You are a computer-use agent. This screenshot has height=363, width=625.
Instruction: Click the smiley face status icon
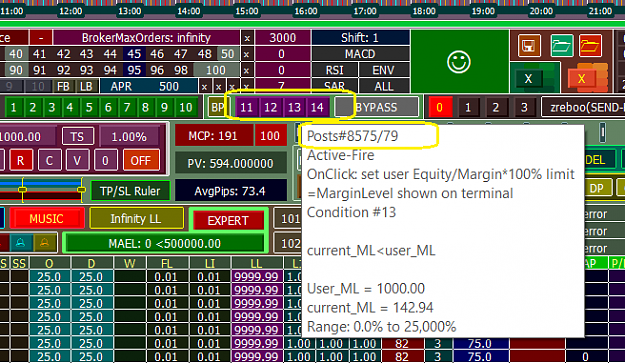coord(459,62)
